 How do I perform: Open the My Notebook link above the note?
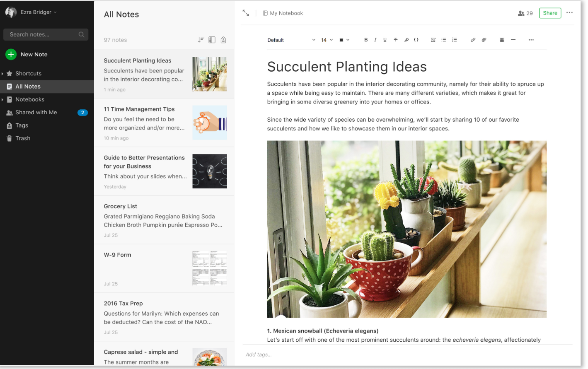point(283,13)
